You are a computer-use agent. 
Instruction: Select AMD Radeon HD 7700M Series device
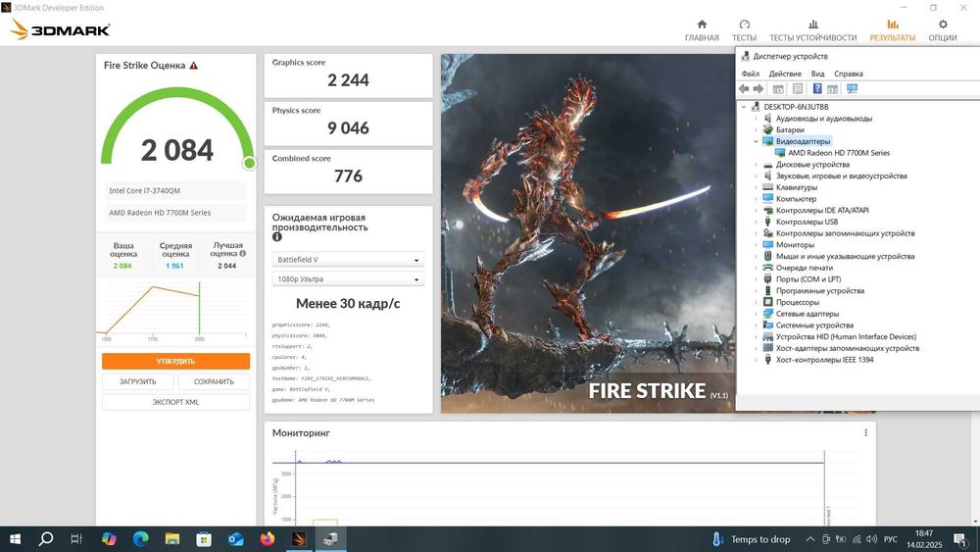(839, 153)
